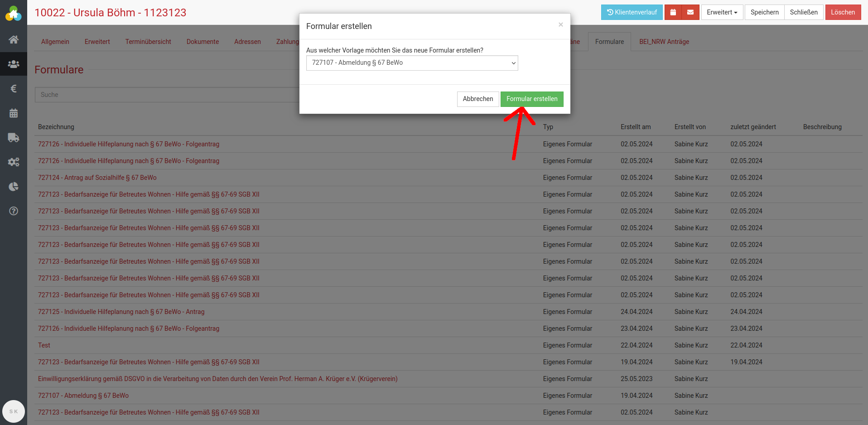Open settings gears icon in sidebar
868x425 pixels.
(x=14, y=162)
